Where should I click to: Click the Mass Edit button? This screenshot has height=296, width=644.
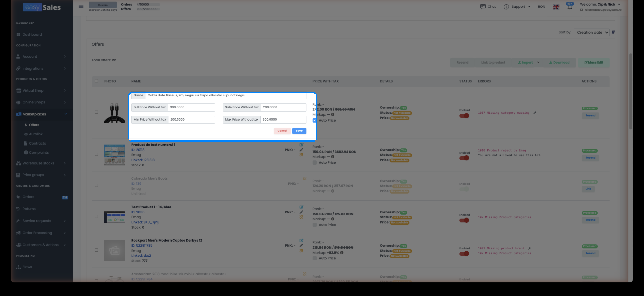point(594,63)
